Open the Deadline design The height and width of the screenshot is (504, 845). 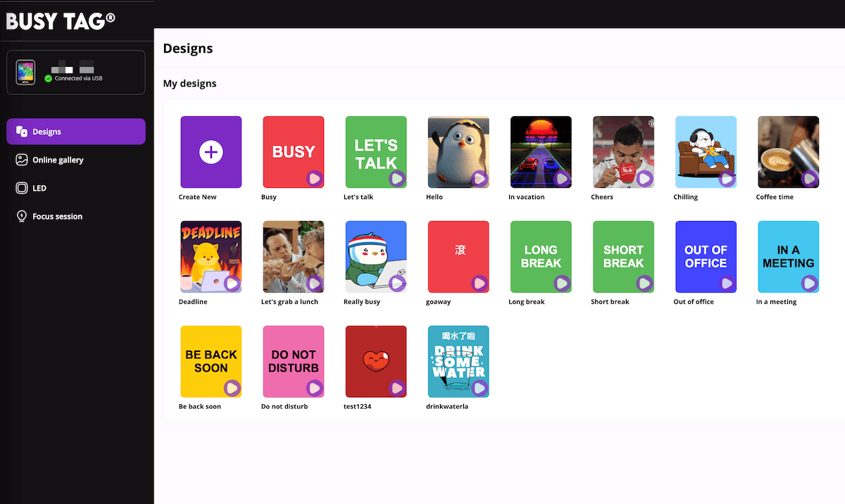[211, 256]
